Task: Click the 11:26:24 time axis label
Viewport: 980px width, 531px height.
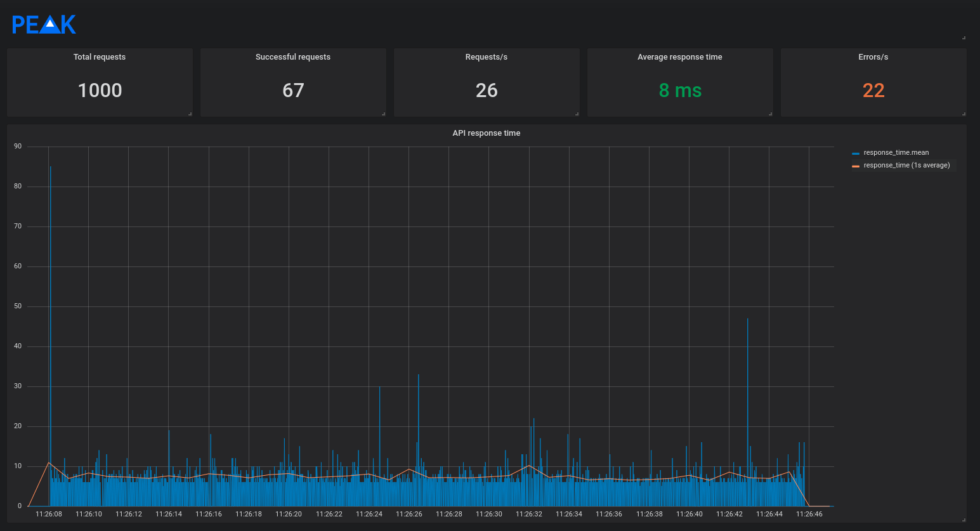Action: pos(369,515)
